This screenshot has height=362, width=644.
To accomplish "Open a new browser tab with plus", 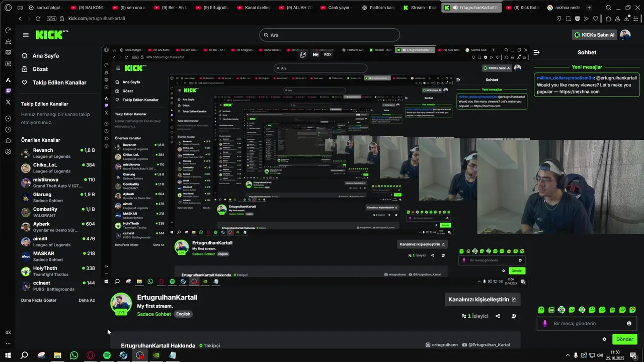I will pyautogui.click(x=589, y=8).
